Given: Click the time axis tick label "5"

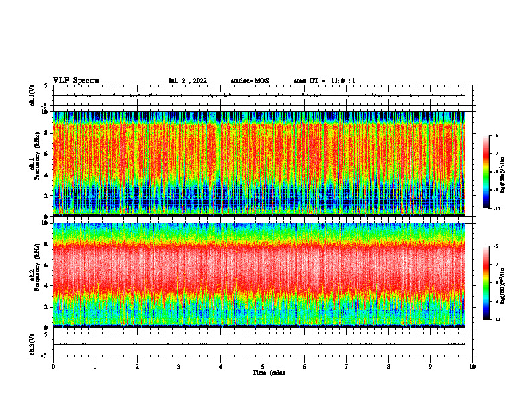Looking at the screenshot, I should point(263,367).
